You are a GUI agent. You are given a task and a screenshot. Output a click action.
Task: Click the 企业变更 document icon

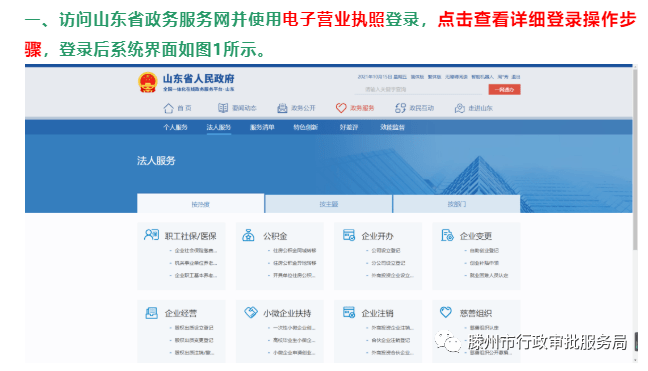point(447,235)
